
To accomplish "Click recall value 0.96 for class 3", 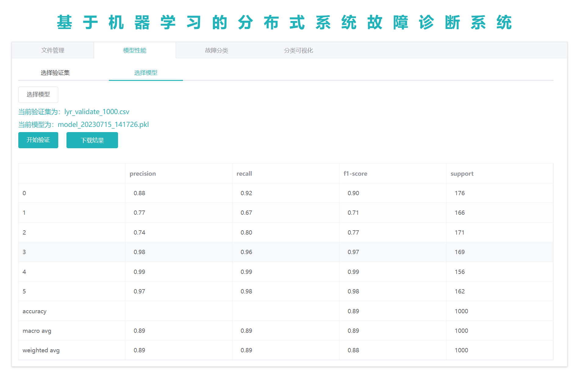I will [x=246, y=252].
